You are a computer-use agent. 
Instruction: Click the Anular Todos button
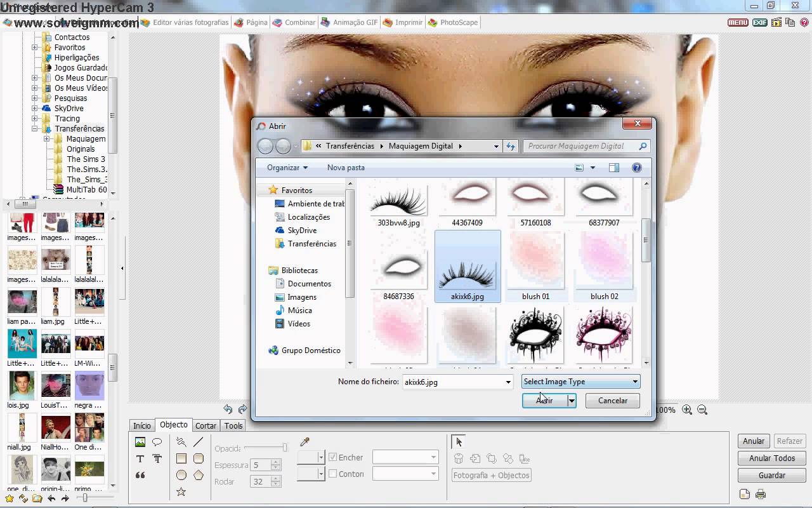772,458
